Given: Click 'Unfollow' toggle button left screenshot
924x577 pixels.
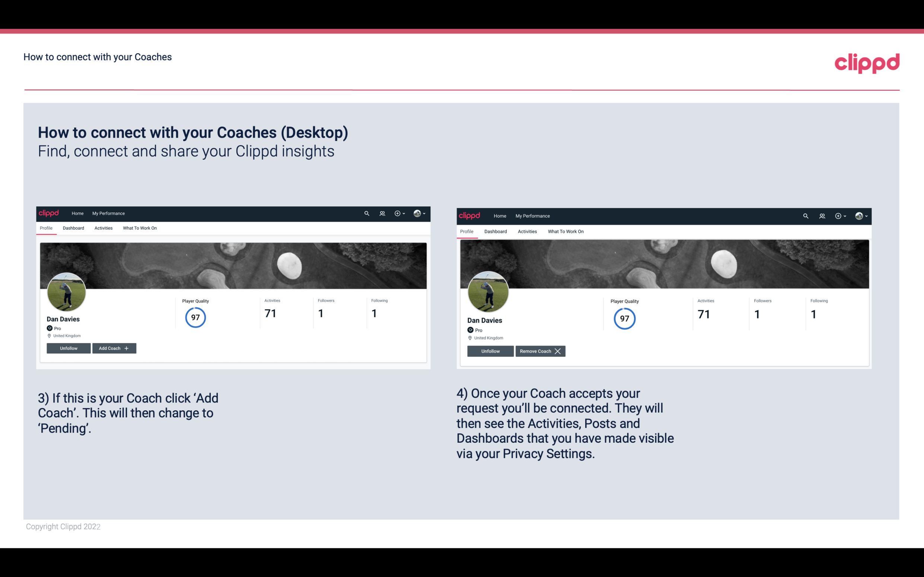Looking at the screenshot, I should (x=68, y=348).
